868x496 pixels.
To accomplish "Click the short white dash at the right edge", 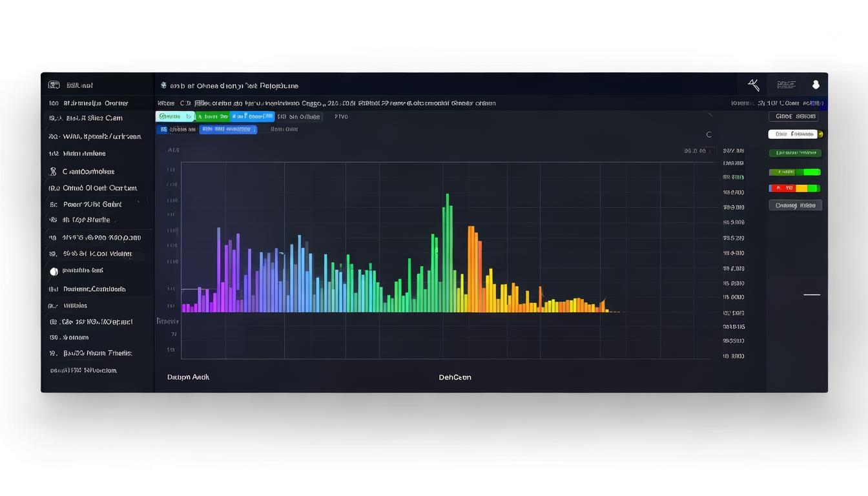I will coord(812,294).
